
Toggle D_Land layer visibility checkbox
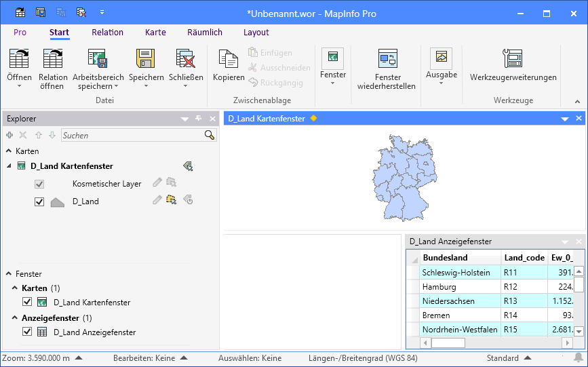(x=39, y=201)
